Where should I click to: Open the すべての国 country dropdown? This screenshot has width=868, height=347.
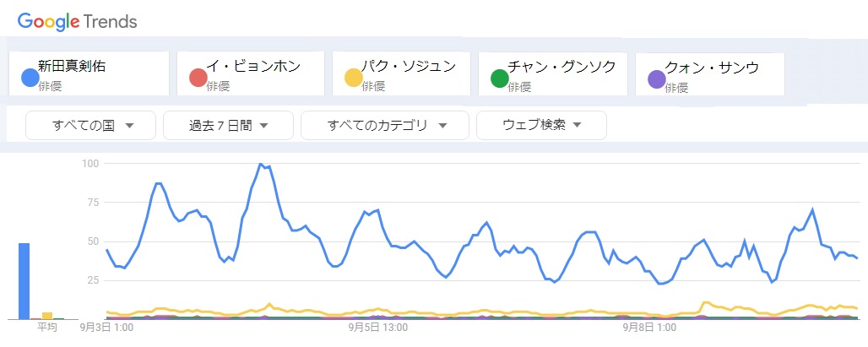[x=91, y=126]
